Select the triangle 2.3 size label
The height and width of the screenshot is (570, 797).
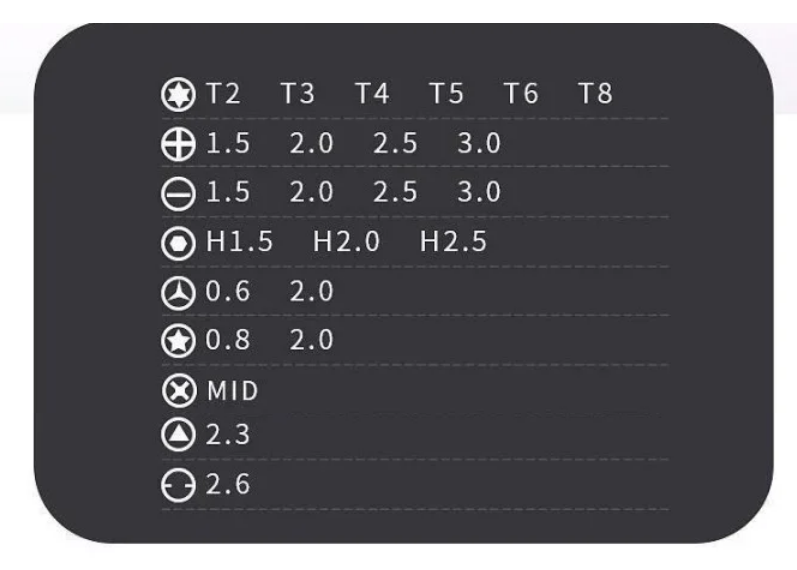(228, 435)
